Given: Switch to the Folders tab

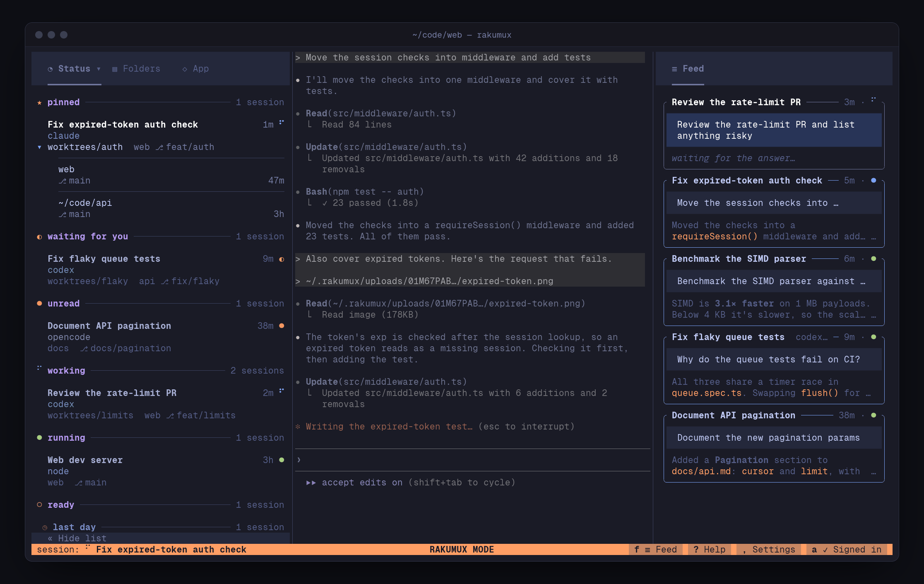Looking at the screenshot, I should [136, 69].
